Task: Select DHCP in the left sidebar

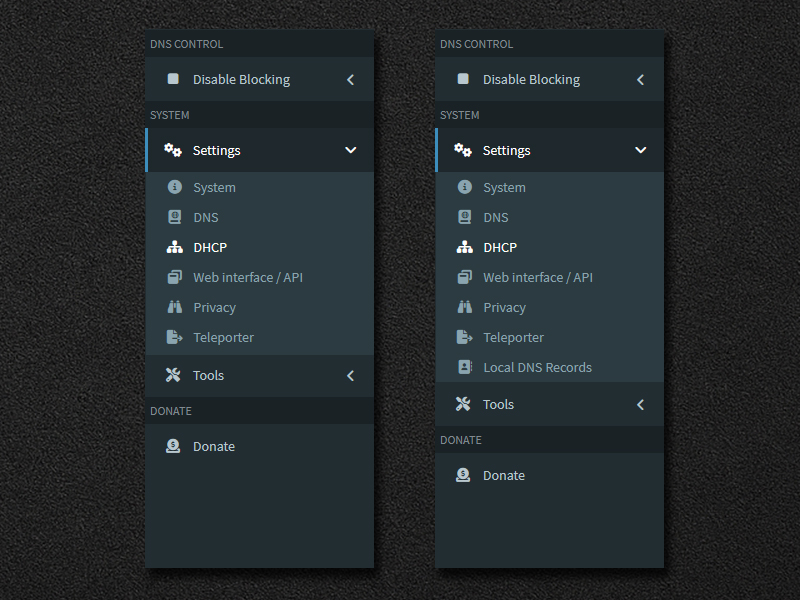Action: [x=210, y=247]
